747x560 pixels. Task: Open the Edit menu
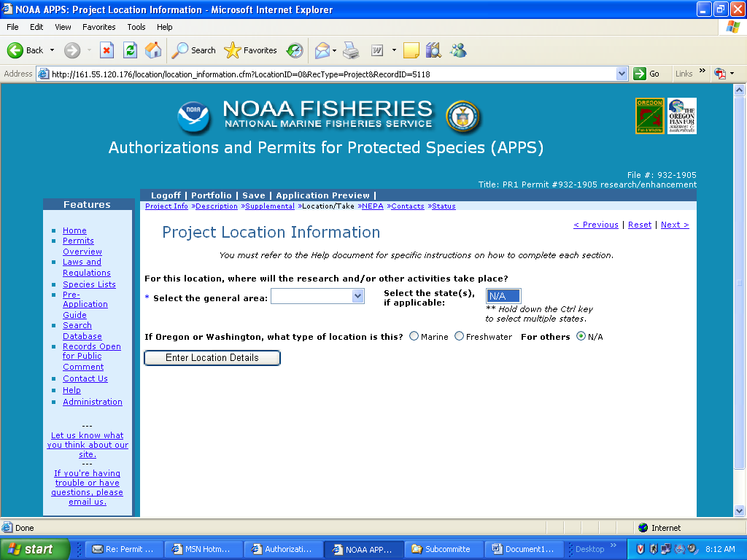tap(36, 27)
